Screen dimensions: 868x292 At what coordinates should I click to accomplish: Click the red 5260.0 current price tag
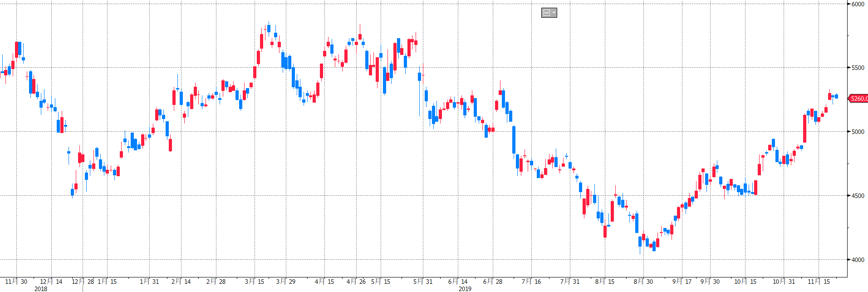(x=858, y=99)
